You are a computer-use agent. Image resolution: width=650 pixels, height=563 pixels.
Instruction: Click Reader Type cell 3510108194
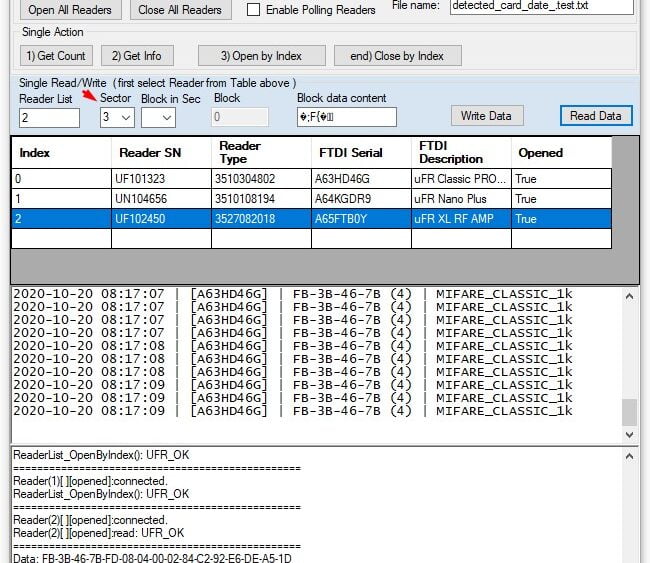point(261,199)
